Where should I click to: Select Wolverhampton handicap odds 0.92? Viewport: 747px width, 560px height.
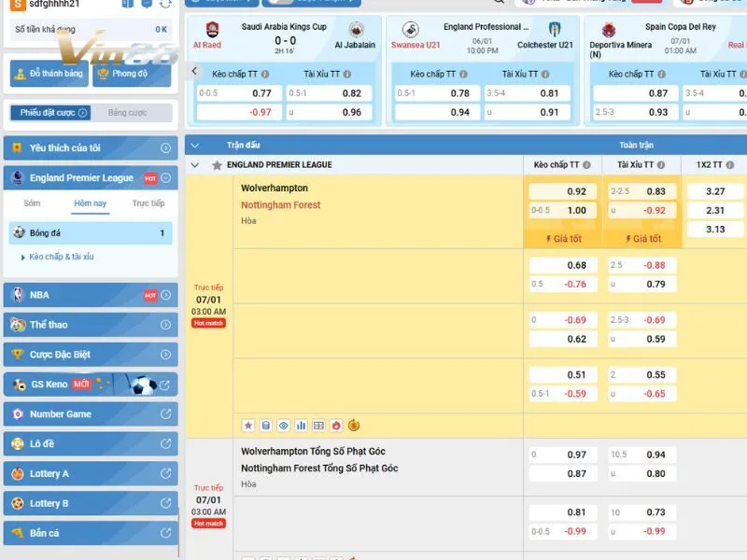pos(563,191)
